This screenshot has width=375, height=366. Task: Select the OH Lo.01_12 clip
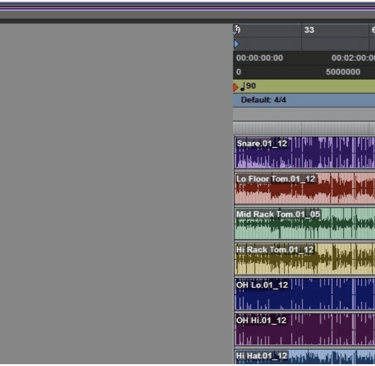coord(305,294)
